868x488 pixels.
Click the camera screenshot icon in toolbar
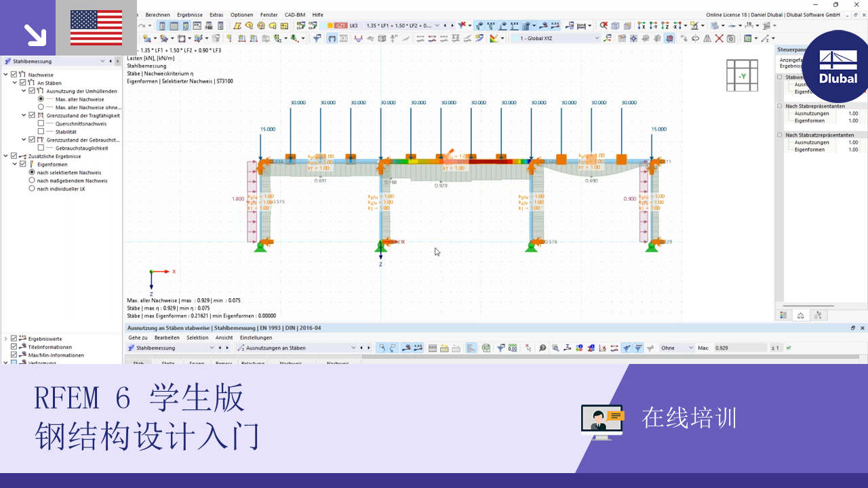731,39
